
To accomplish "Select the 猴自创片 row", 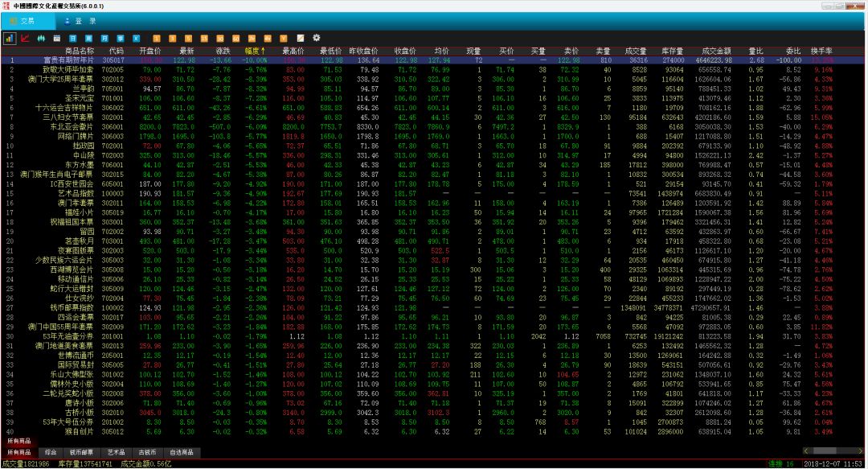I will [432, 431].
